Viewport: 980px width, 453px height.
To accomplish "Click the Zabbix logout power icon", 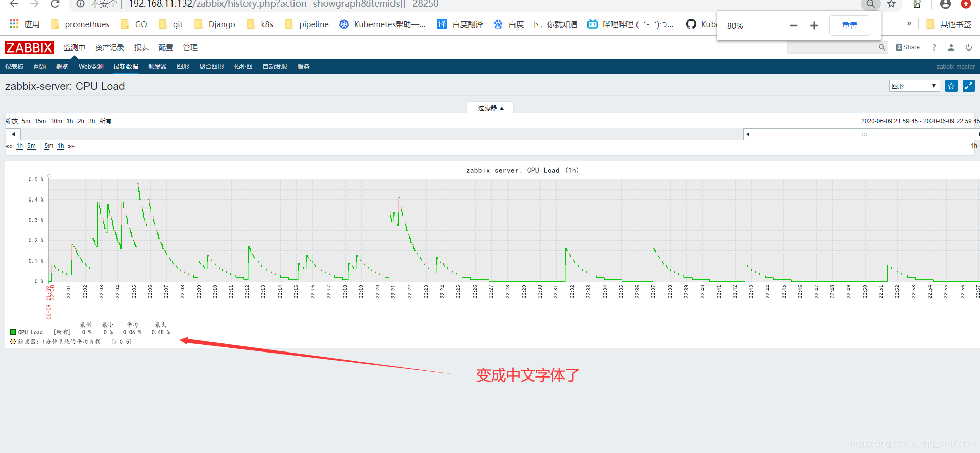I will 969,47.
